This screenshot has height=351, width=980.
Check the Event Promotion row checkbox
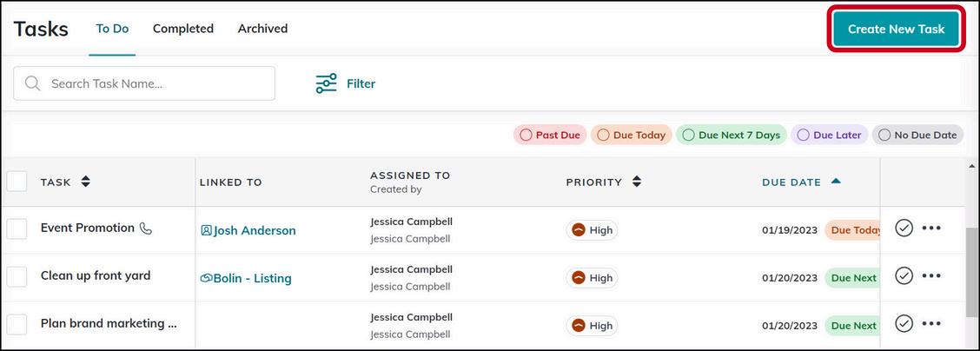click(x=17, y=229)
